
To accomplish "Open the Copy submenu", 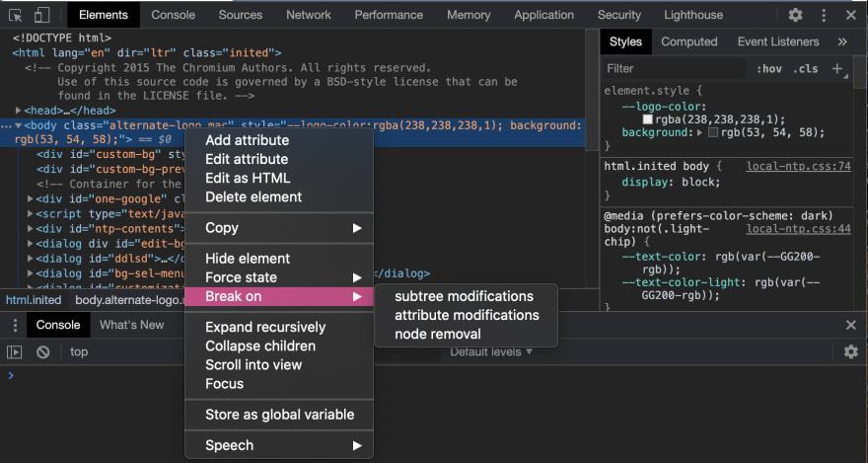I will 279,228.
